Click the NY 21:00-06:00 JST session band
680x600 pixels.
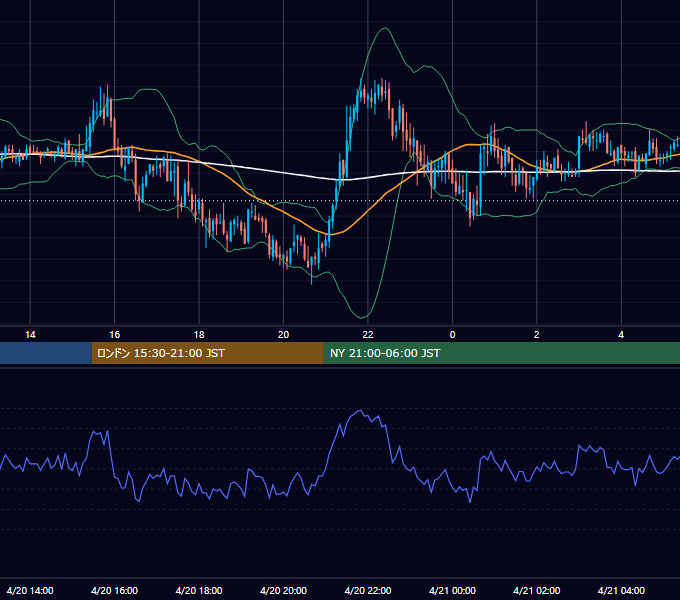pos(502,353)
